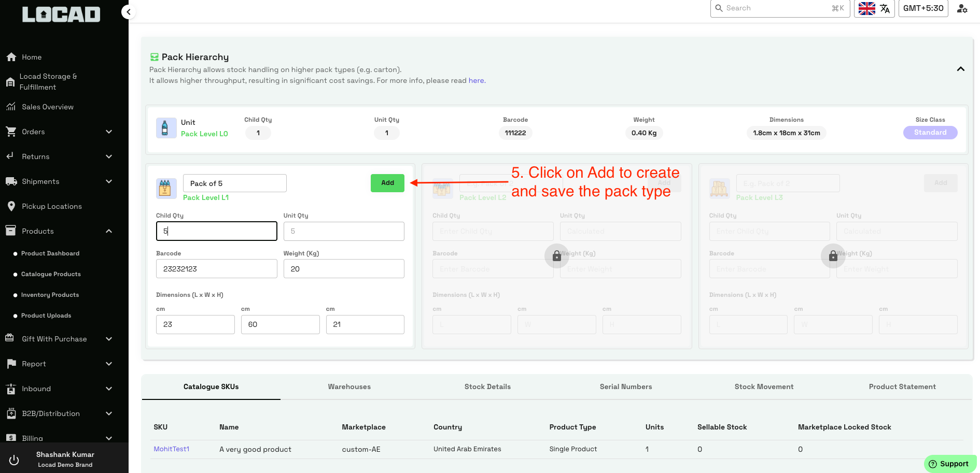Focus the Search box
This screenshot has height=473, width=980.
pyautogui.click(x=780, y=8)
